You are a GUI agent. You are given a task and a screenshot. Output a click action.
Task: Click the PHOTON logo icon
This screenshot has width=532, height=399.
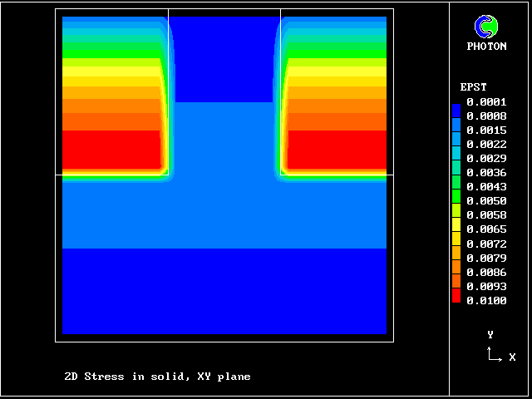point(486,27)
